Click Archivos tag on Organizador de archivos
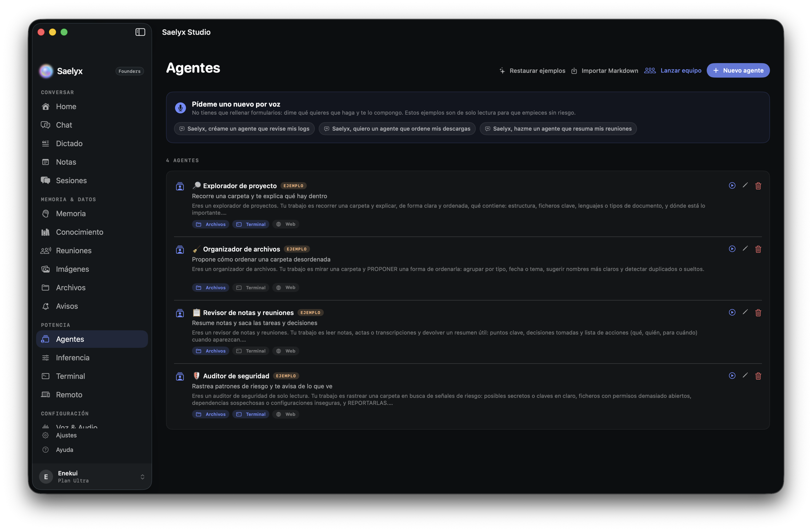This screenshot has height=531, width=812. (210, 288)
